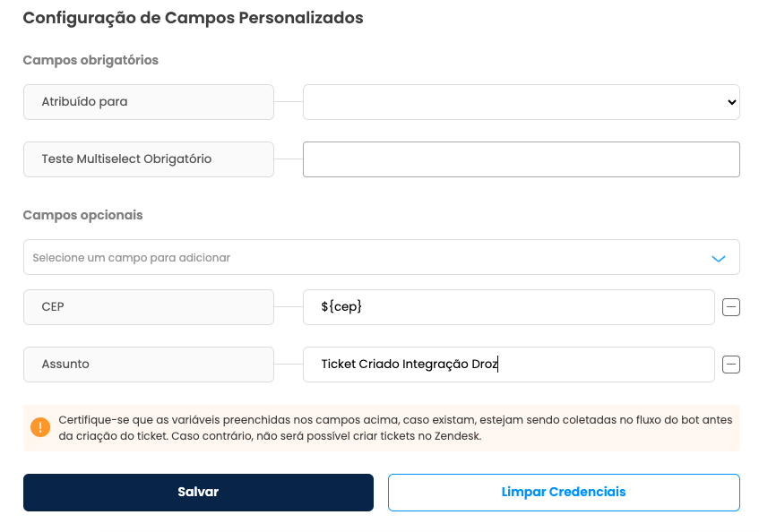The width and height of the screenshot is (759, 532).
Task: Click the 'Ticket Criado Integração Droz' input
Action: point(509,365)
